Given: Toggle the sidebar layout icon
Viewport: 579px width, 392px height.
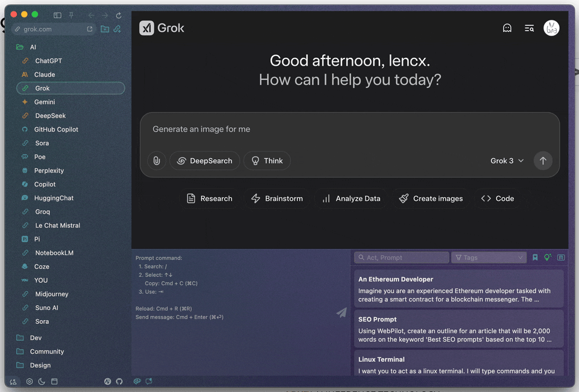Looking at the screenshot, I should (x=57, y=15).
